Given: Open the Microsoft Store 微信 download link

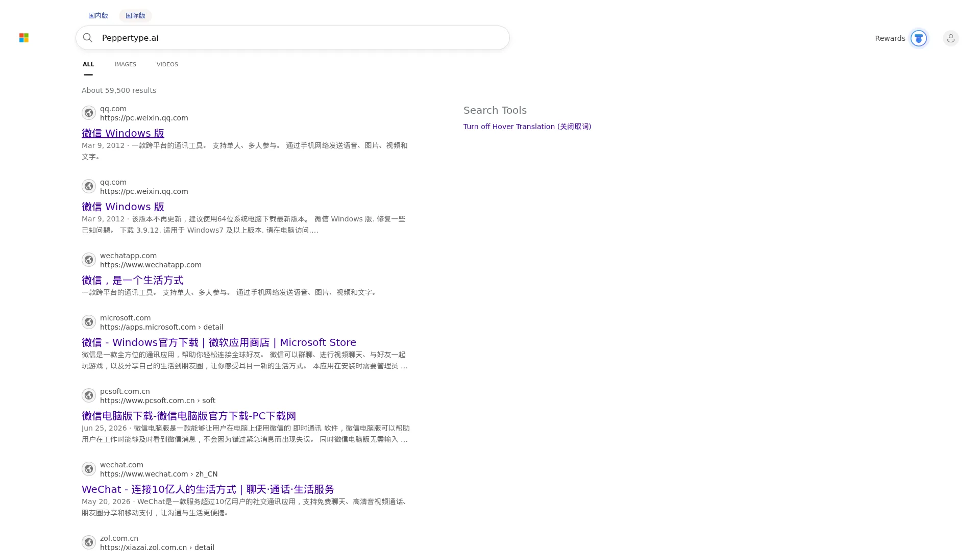Looking at the screenshot, I should click(219, 342).
